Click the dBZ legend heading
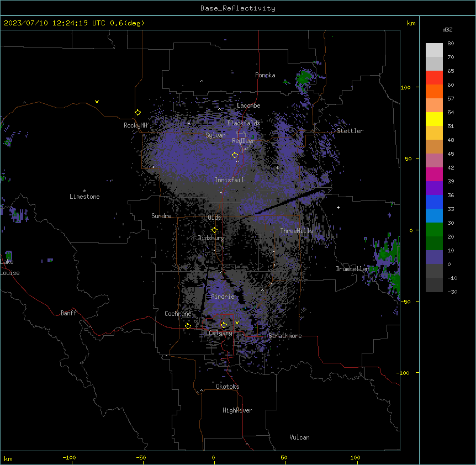Viewport: 476px width, 465px height. [447, 30]
